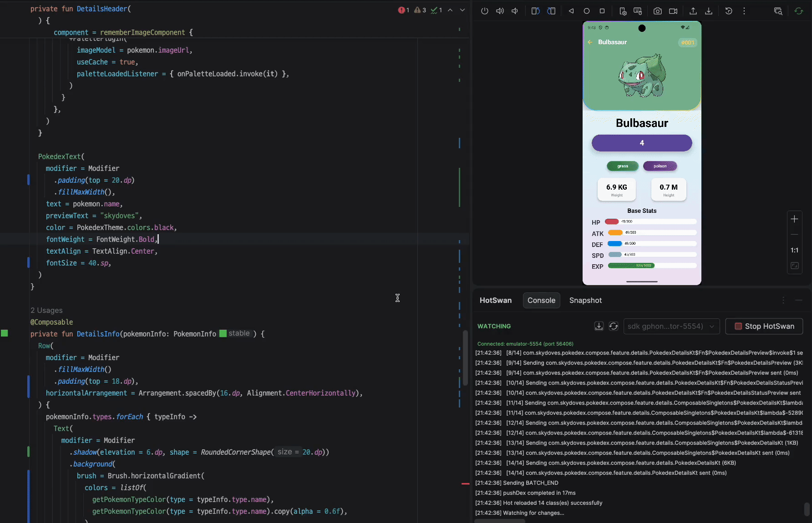
Task: Click the green sync refresh icon
Action: [x=799, y=11]
